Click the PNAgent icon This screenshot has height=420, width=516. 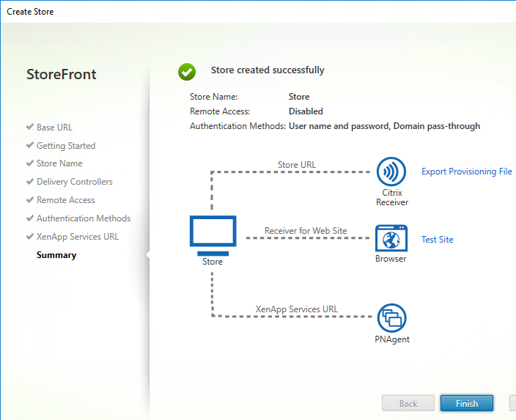(391, 318)
